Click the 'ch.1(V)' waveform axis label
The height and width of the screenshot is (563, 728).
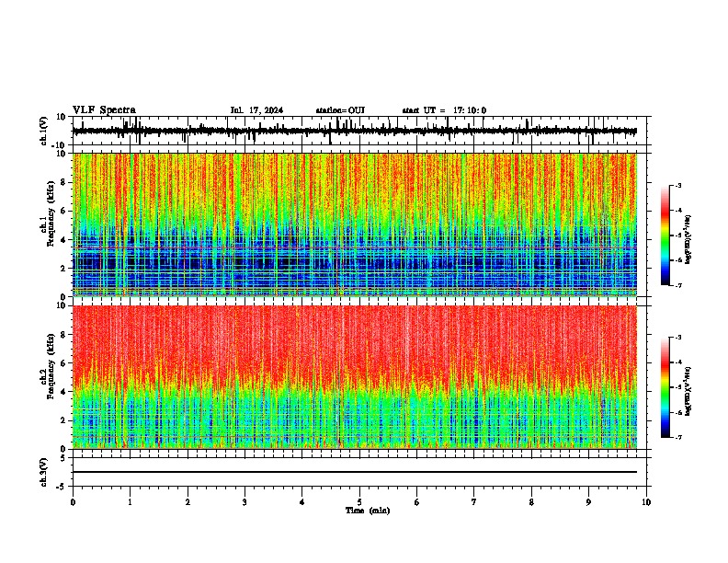click(44, 131)
